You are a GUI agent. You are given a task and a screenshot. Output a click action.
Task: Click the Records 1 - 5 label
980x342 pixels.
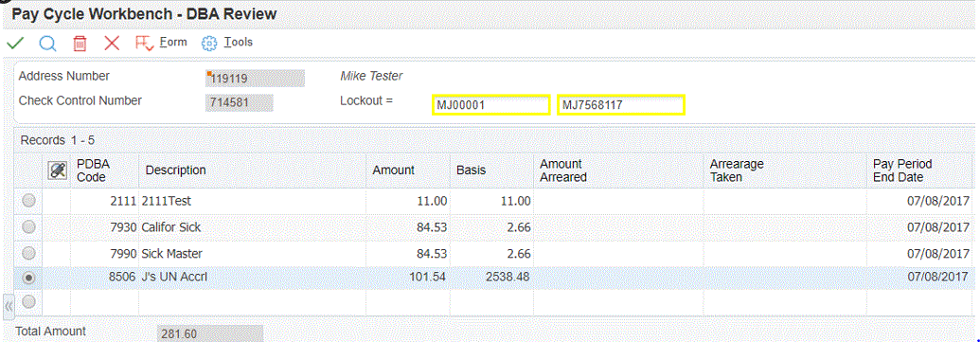point(58,140)
